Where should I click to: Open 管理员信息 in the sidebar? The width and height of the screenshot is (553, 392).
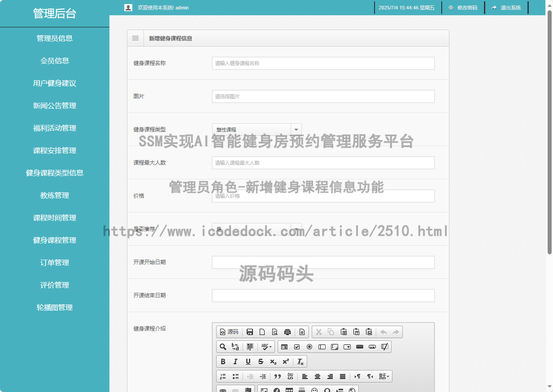(x=55, y=38)
